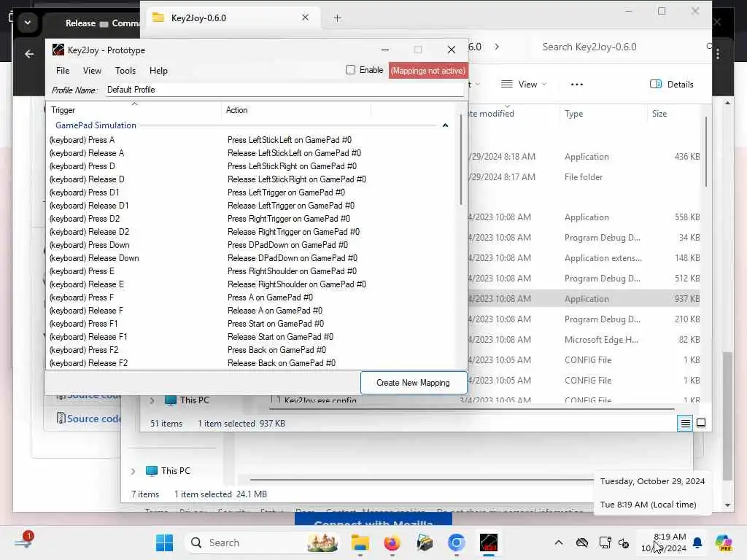
Task: Switch Explorer to details list view icon
Action: [x=685, y=423]
